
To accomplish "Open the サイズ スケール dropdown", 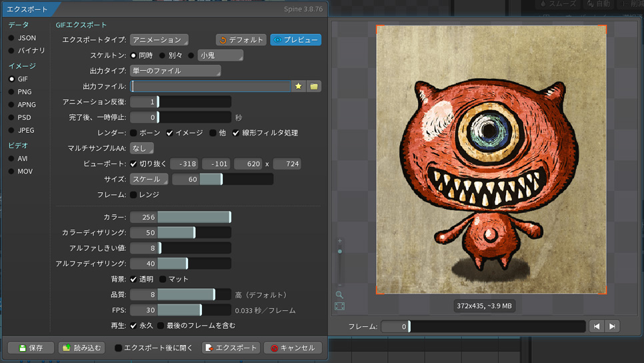I will pyautogui.click(x=149, y=179).
